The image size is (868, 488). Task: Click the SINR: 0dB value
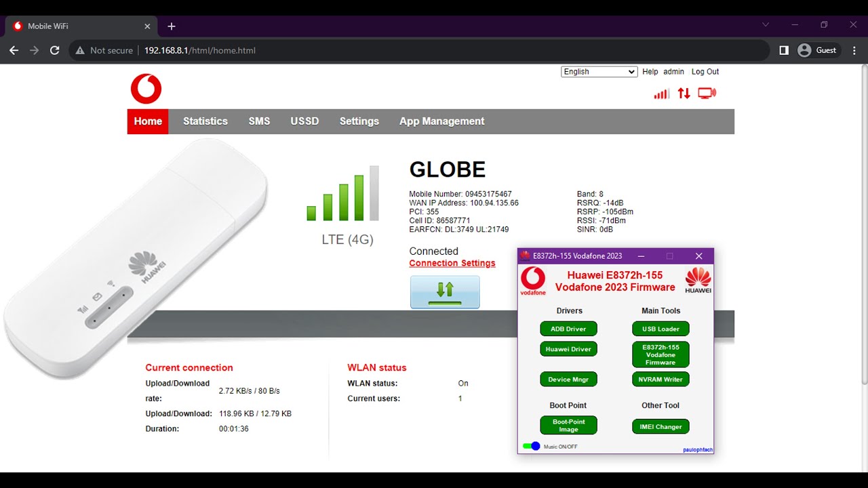click(595, 229)
